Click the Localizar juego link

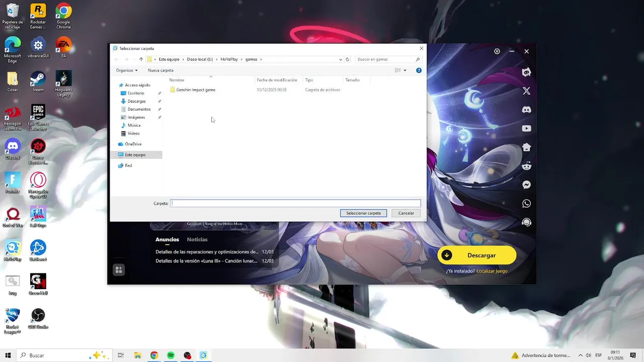492,271
